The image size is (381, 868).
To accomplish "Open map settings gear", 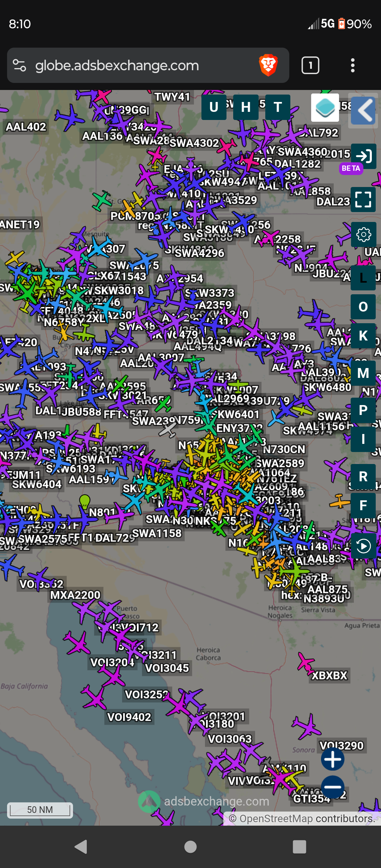I will tap(363, 234).
